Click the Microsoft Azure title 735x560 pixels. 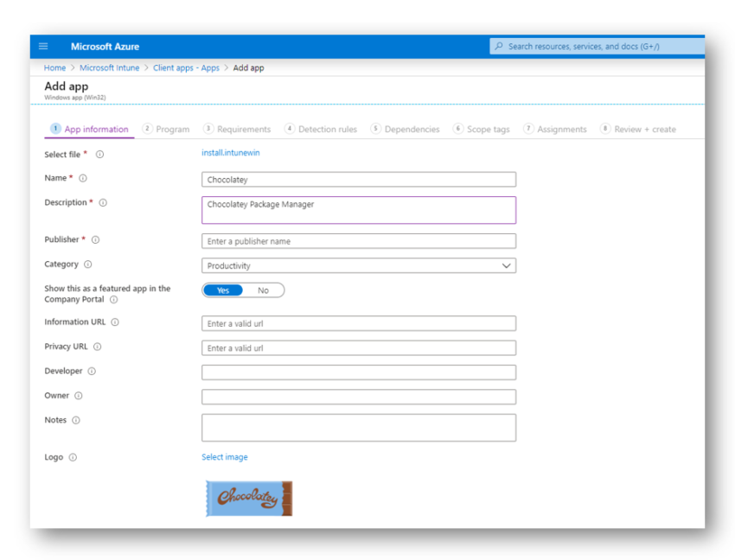(x=105, y=47)
